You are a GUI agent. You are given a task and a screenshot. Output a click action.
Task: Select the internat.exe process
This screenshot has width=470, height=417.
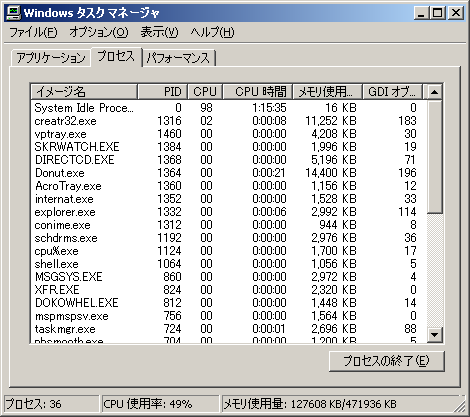click(229, 199)
